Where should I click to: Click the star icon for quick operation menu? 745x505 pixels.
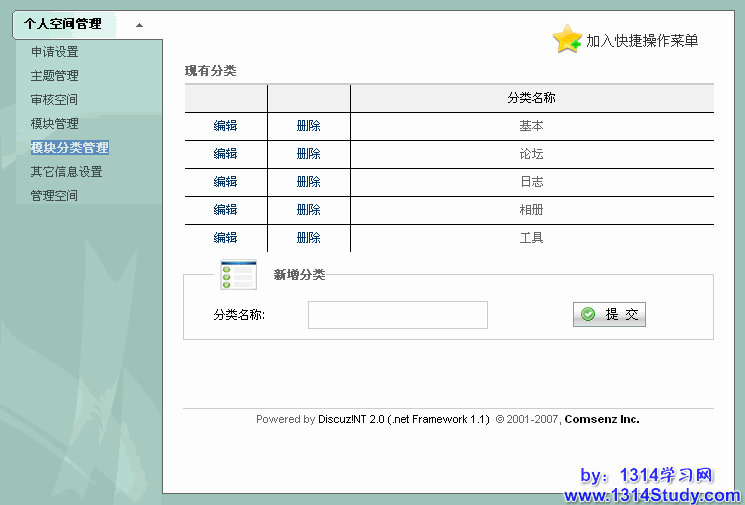[567, 39]
